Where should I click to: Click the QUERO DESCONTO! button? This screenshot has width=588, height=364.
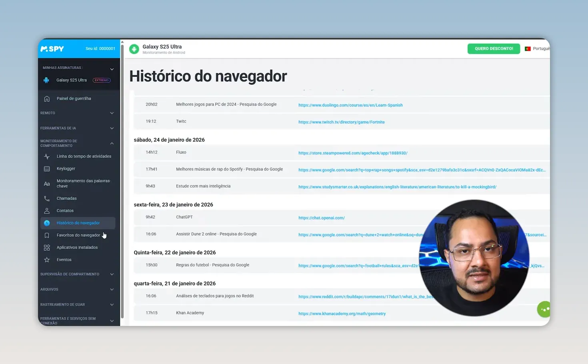click(x=494, y=49)
